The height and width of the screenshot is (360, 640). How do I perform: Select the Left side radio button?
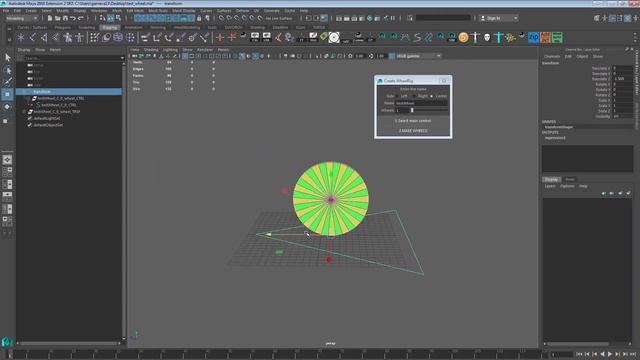(397, 96)
